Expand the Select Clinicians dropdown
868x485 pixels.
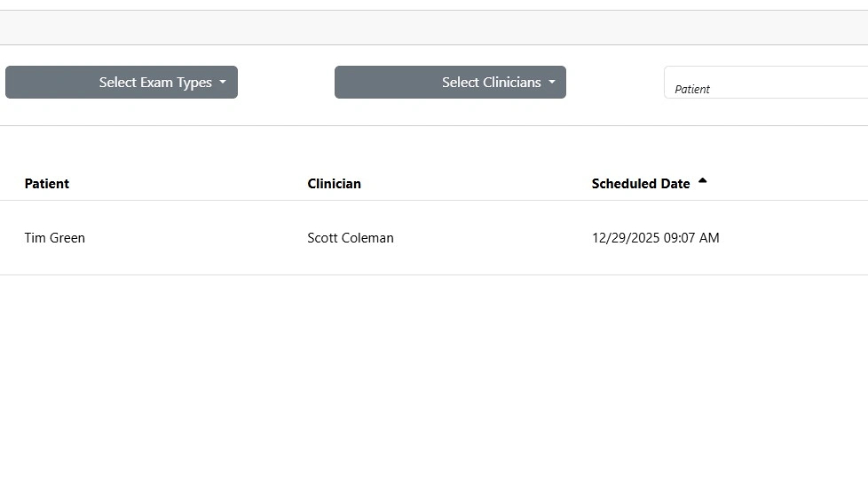tap(450, 83)
